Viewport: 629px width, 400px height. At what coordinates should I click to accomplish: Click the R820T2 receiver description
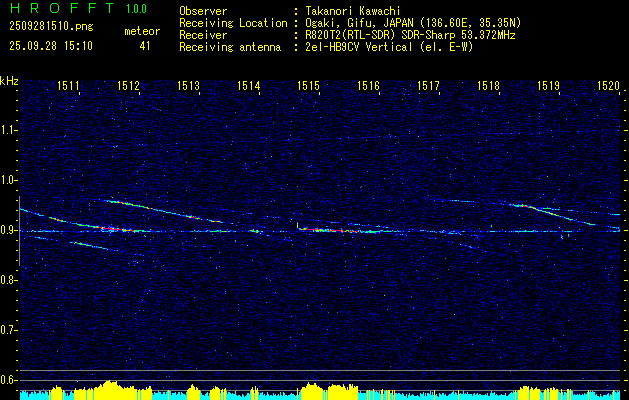click(410, 35)
